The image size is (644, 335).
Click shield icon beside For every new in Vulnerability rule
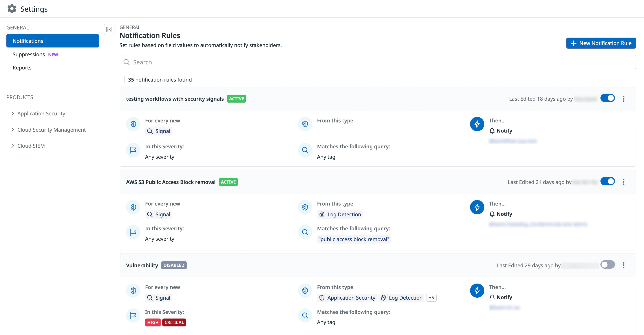coord(133,291)
